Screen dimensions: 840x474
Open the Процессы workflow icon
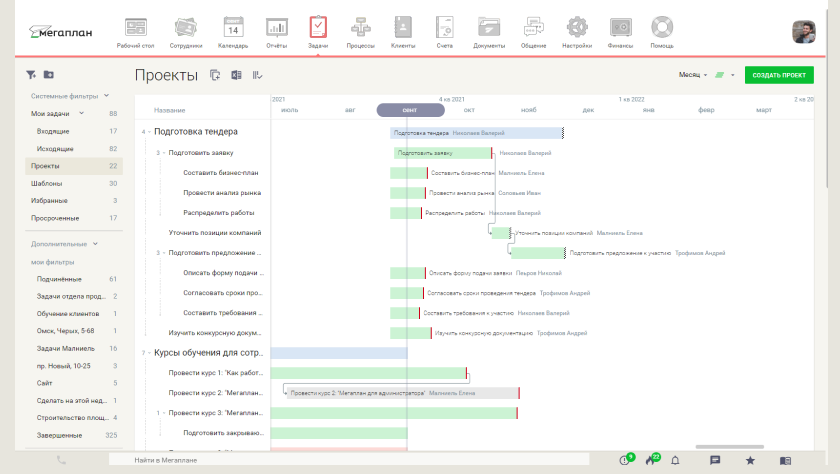(361, 31)
